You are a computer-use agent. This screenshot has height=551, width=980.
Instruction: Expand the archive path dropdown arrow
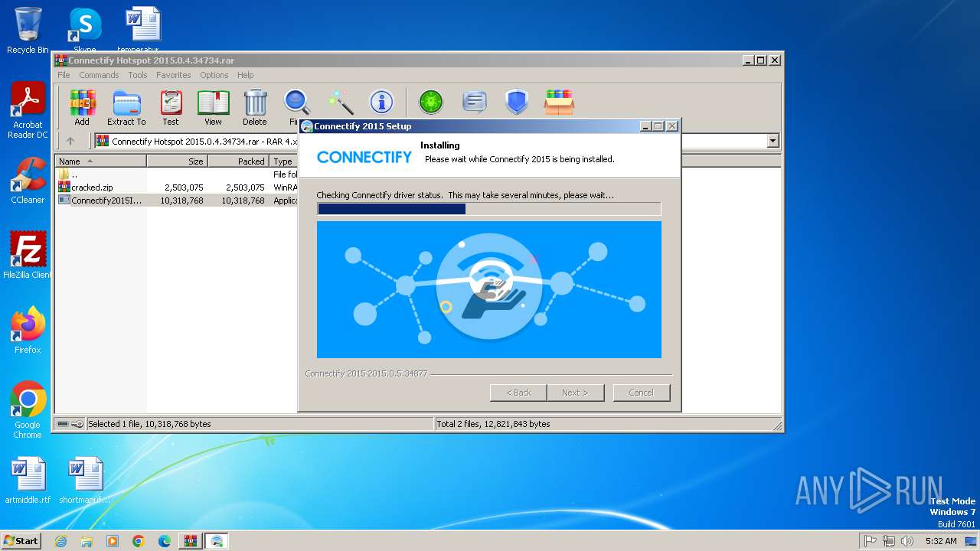tap(773, 141)
